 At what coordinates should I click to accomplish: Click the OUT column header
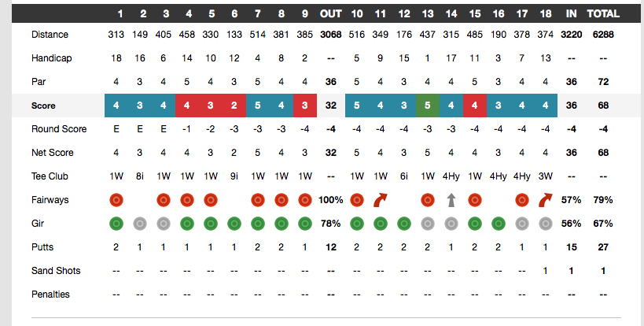click(x=330, y=13)
